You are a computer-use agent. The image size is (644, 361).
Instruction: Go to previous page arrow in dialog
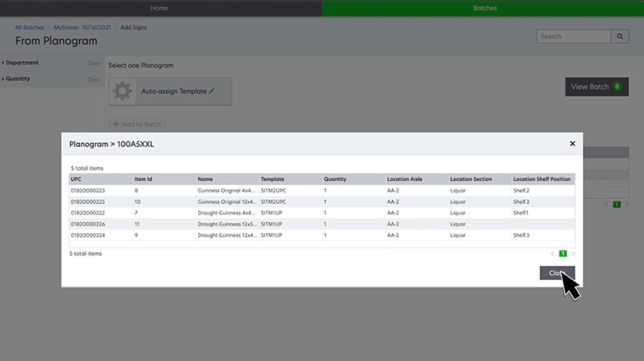552,254
